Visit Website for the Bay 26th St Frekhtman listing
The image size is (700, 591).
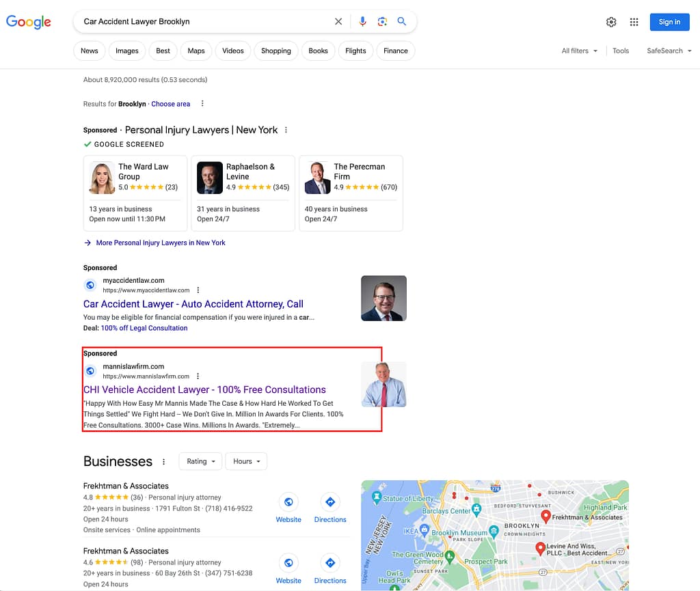pyautogui.click(x=288, y=569)
